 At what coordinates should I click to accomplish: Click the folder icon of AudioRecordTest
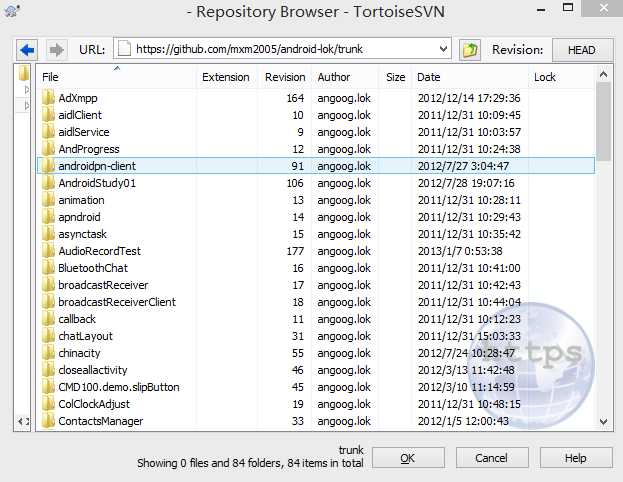(48, 251)
